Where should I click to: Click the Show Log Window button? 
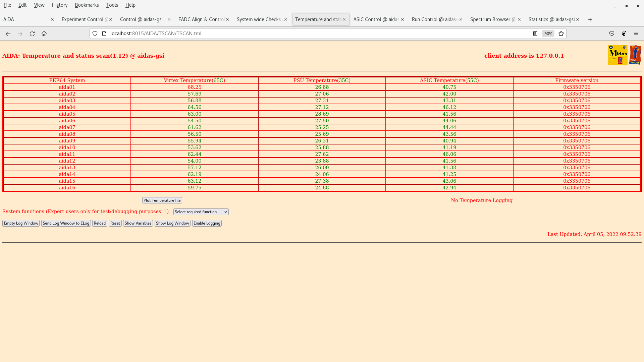[x=172, y=223]
